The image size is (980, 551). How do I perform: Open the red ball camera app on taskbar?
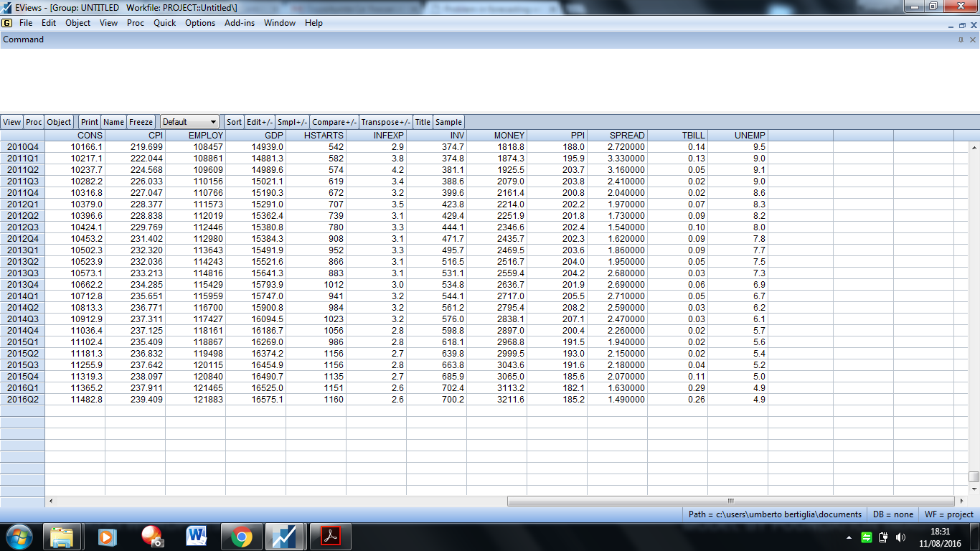pos(152,536)
